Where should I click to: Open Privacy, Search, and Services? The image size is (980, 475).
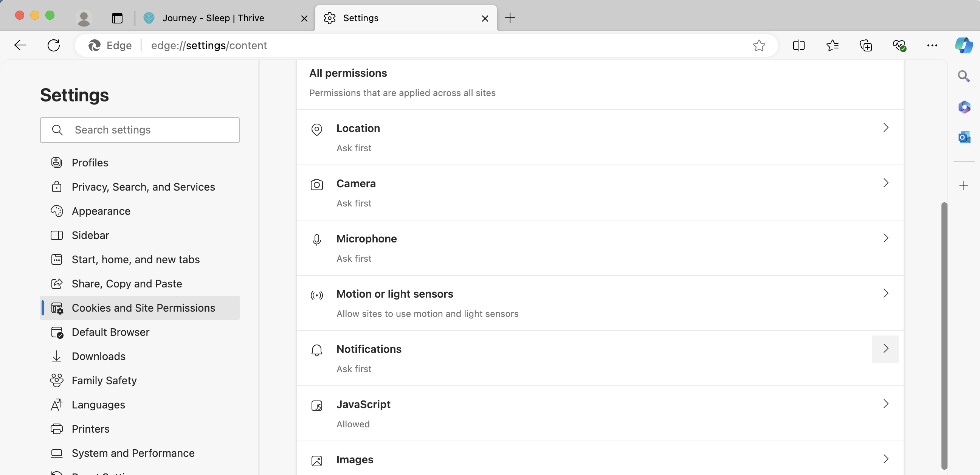140,187
